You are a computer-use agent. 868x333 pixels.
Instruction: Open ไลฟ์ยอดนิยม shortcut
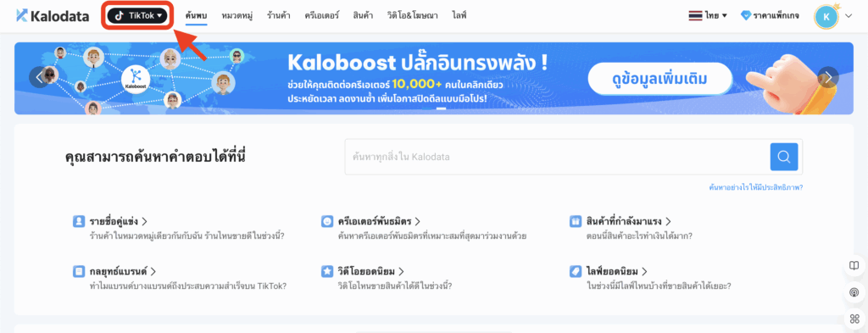617,272
